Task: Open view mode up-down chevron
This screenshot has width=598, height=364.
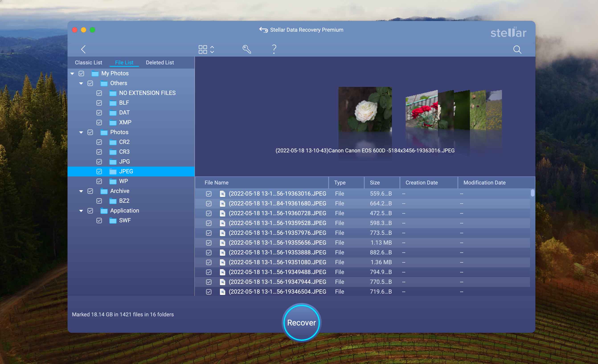Action: click(x=212, y=49)
